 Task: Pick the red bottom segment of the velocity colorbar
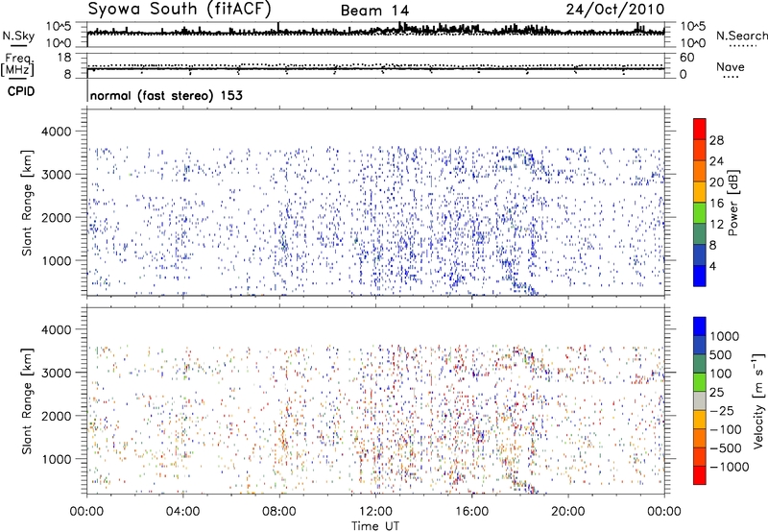[700, 475]
